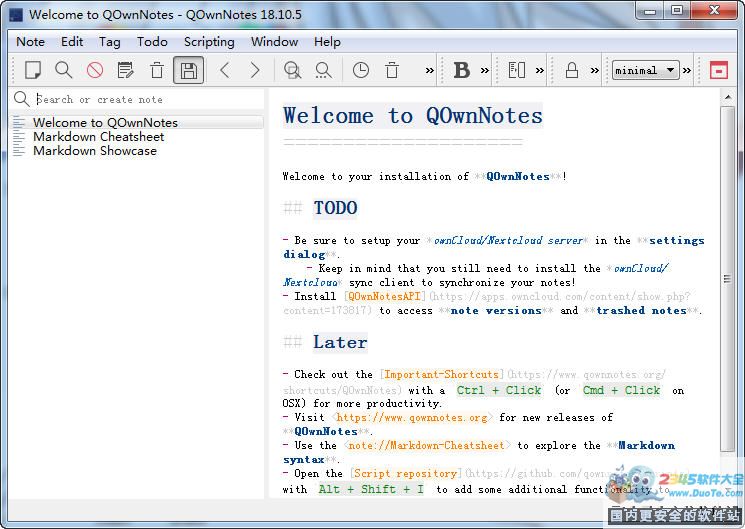Open the find note magnifier icon
Image resolution: width=745 pixels, height=529 pixels.
64,70
